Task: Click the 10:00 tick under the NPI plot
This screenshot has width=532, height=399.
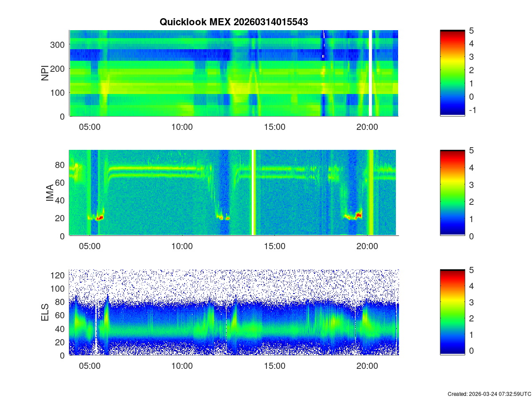Action: [x=182, y=127]
